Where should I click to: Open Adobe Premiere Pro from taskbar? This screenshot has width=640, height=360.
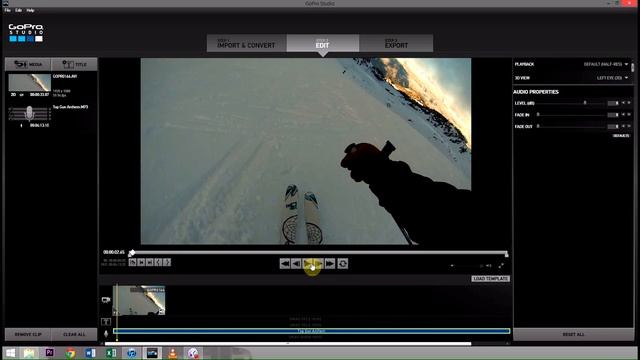pos(50,353)
